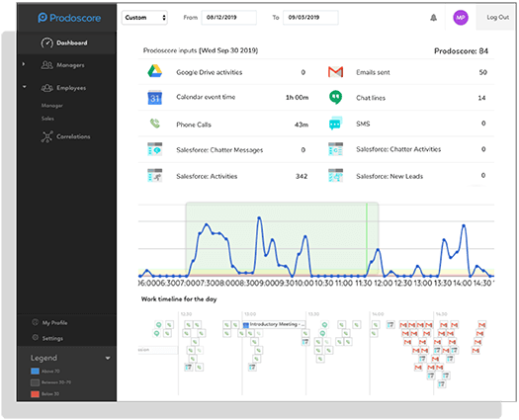Image resolution: width=519 pixels, height=420 pixels.
Task: Open the Dashboard gauge icon
Action: click(47, 42)
